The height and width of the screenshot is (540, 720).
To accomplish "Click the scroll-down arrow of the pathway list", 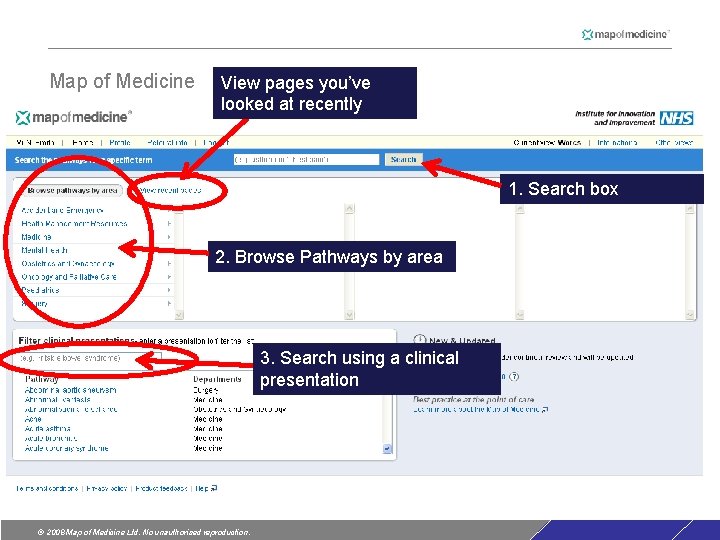I will [387, 449].
